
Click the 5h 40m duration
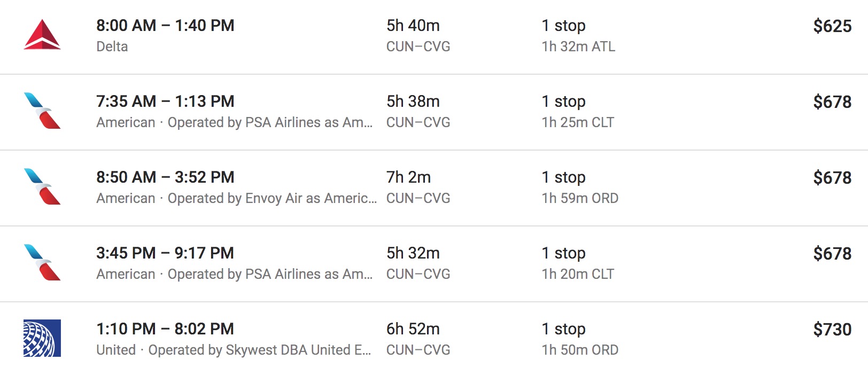(413, 26)
